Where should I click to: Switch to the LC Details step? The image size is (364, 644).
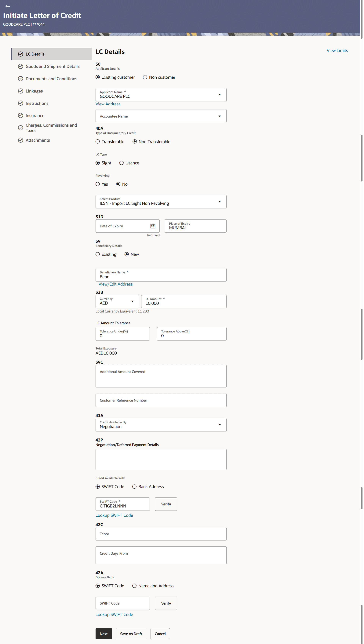click(35, 54)
